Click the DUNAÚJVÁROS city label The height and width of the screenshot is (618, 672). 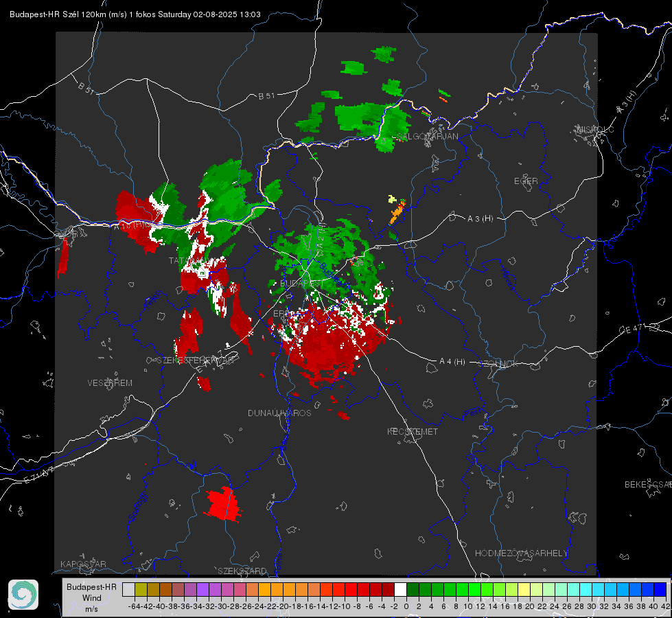(x=279, y=413)
